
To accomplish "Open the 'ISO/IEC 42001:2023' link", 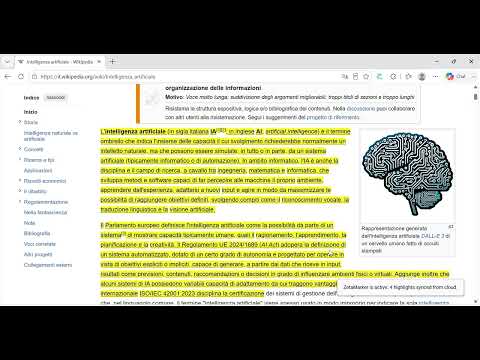I will point(167,294).
